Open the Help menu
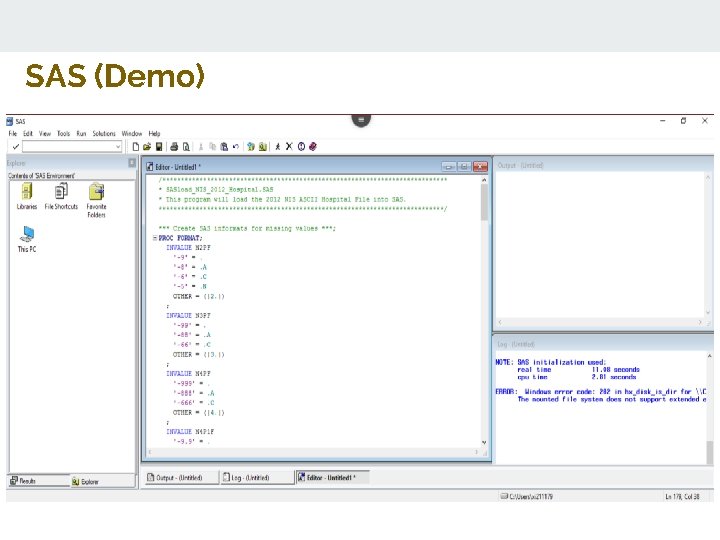Image resolution: width=720 pixels, height=540 pixels. point(154,134)
